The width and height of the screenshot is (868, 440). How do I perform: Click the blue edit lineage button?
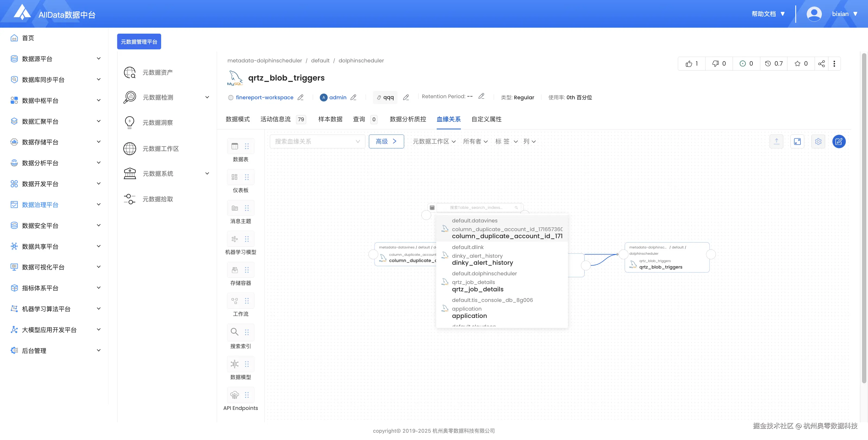(839, 142)
